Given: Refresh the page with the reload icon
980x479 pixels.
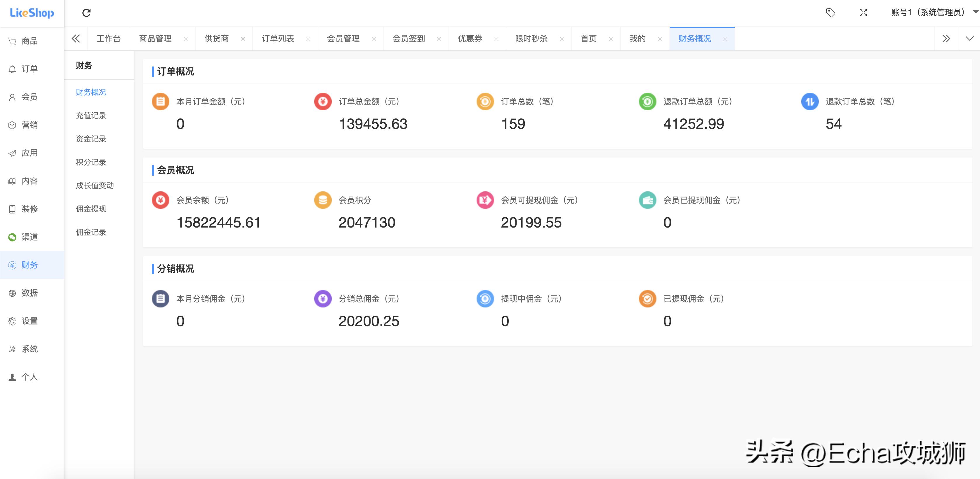Looking at the screenshot, I should pos(86,13).
